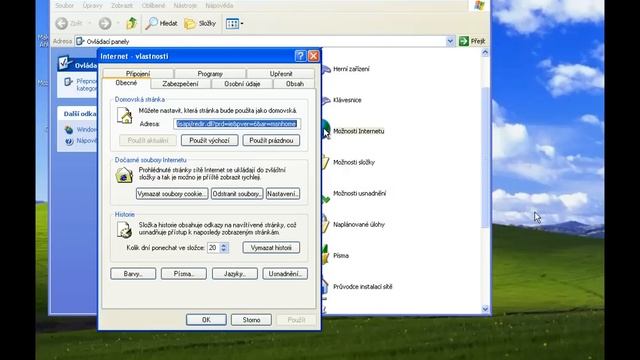Click the Back arrow in Explorer toolbar
The width and height of the screenshot is (640, 360).
point(62,23)
